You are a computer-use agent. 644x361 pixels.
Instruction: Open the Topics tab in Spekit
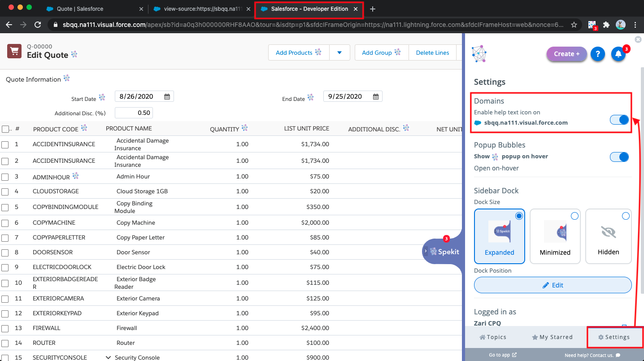click(493, 337)
